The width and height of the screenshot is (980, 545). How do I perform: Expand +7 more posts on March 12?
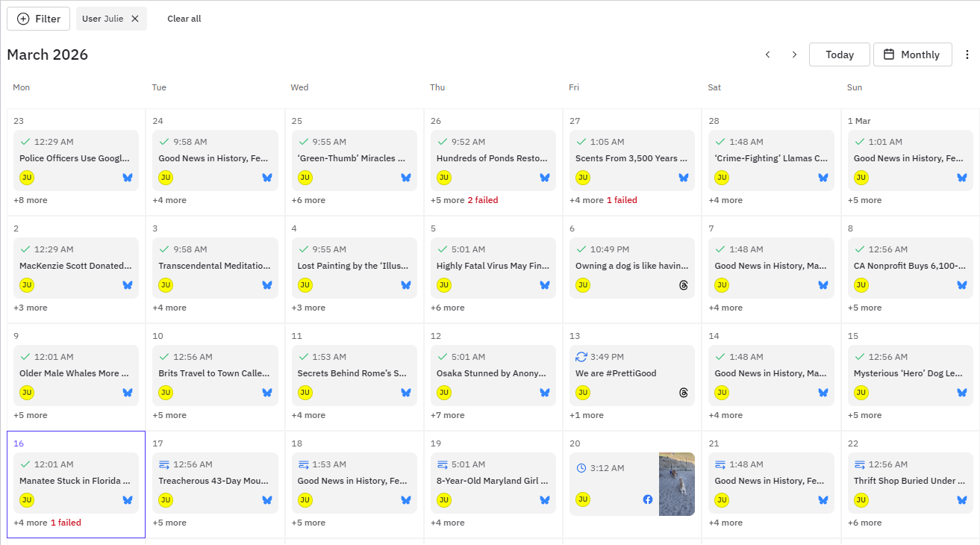coord(447,415)
